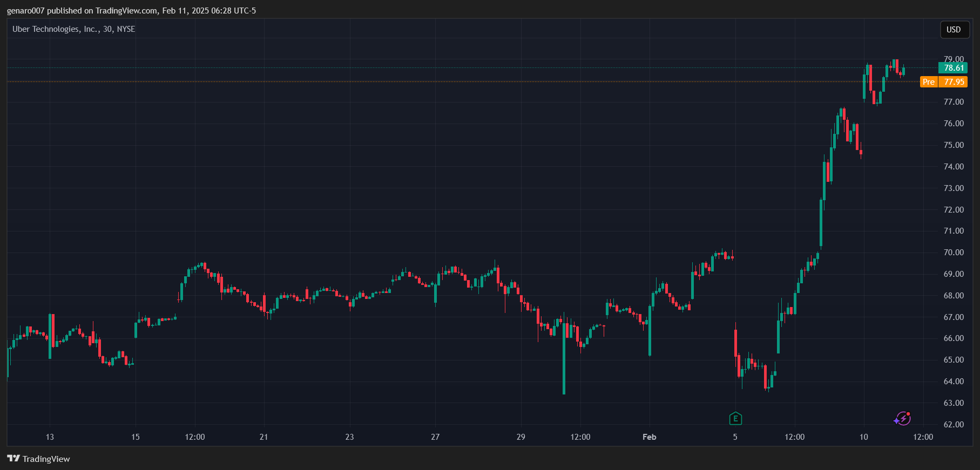Click the '29' date label on time axis
The height and width of the screenshot is (470, 980).
coord(521,437)
